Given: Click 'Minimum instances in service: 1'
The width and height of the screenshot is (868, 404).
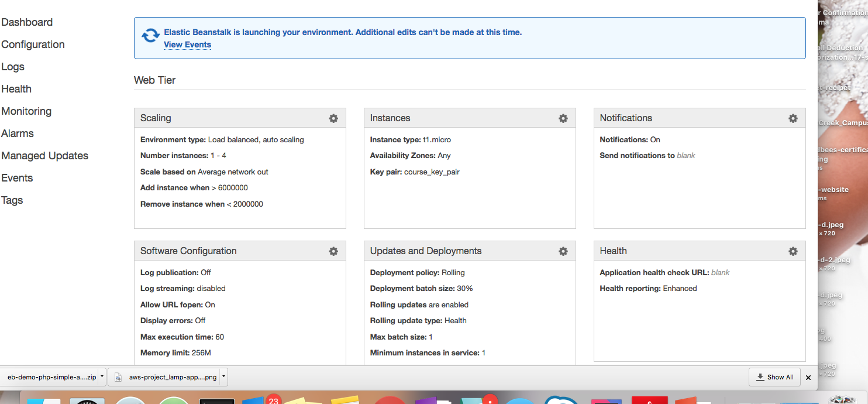Looking at the screenshot, I should point(428,353).
